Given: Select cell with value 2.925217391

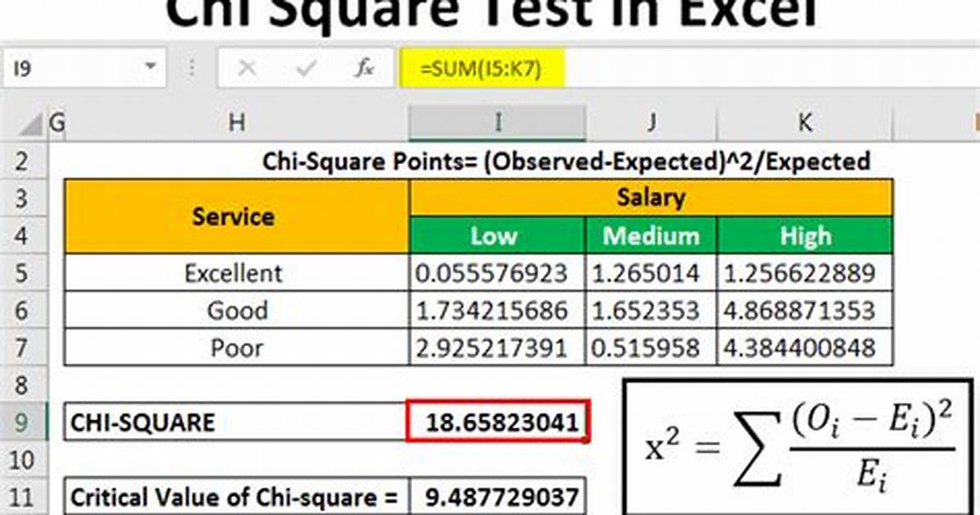Looking at the screenshot, I should click(x=497, y=347).
